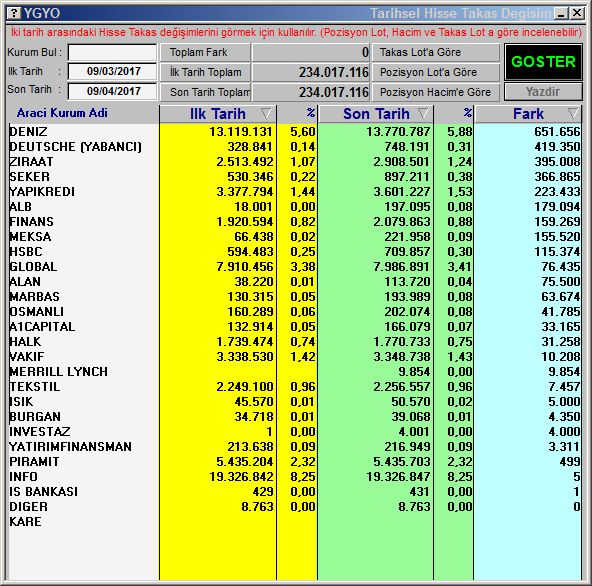Close the YGYO window

click(x=577, y=14)
